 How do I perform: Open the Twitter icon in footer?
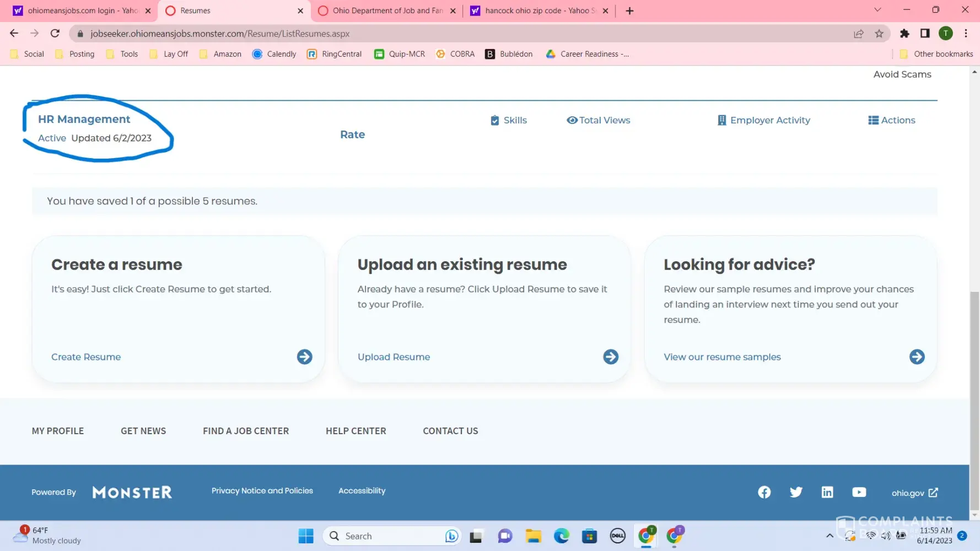[795, 492]
